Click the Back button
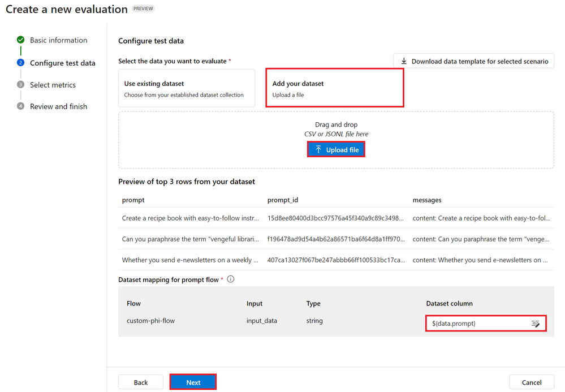Image resolution: width=565 pixels, height=392 pixels. point(140,382)
